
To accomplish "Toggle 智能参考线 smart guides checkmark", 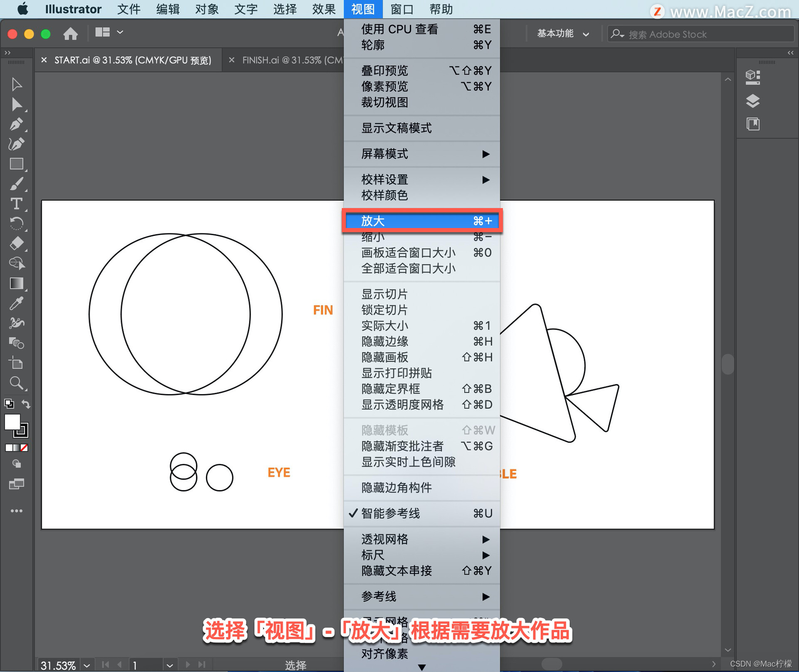I will pos(390,513).
